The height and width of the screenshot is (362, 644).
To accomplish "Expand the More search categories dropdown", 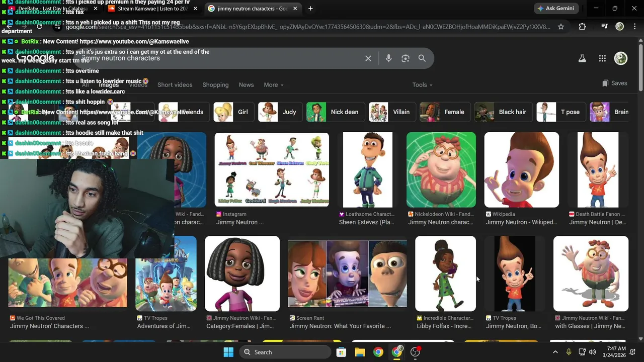I will point(274,85).
